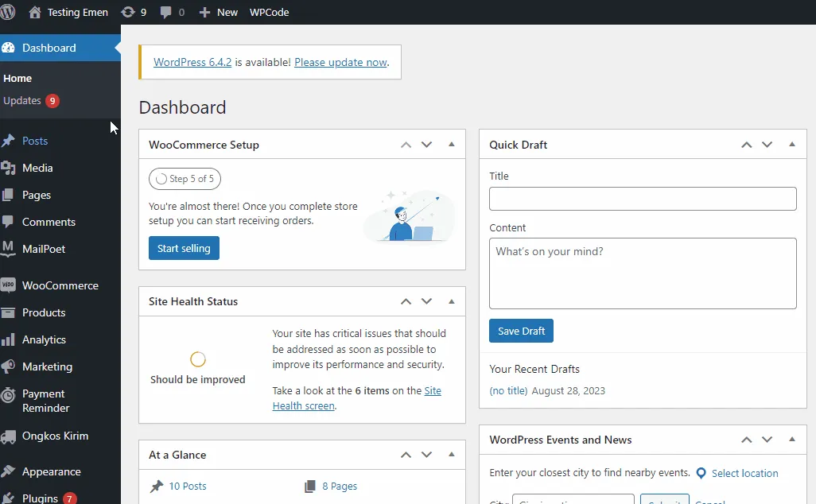The height and width of the screenshot is (504, 816).
Task: Collapse the WordPress Events and News widget
Action: click(x=791, y=439)
